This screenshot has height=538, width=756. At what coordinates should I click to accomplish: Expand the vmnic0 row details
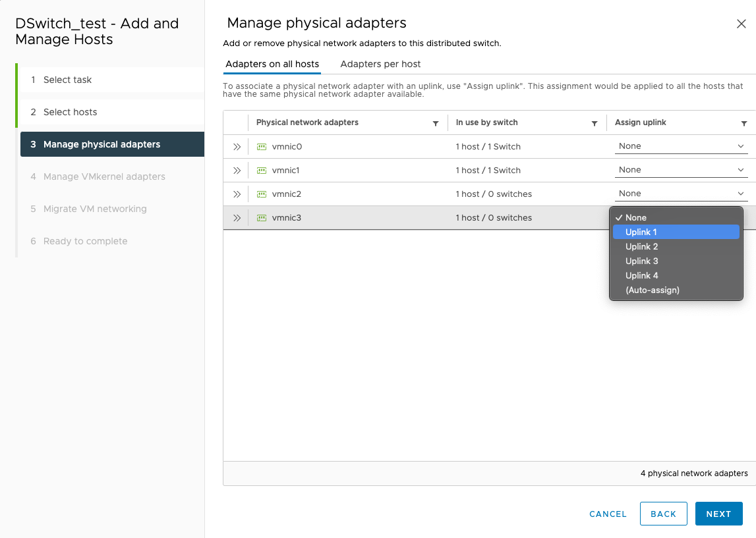pyautogui.click(x=237, y=146)
